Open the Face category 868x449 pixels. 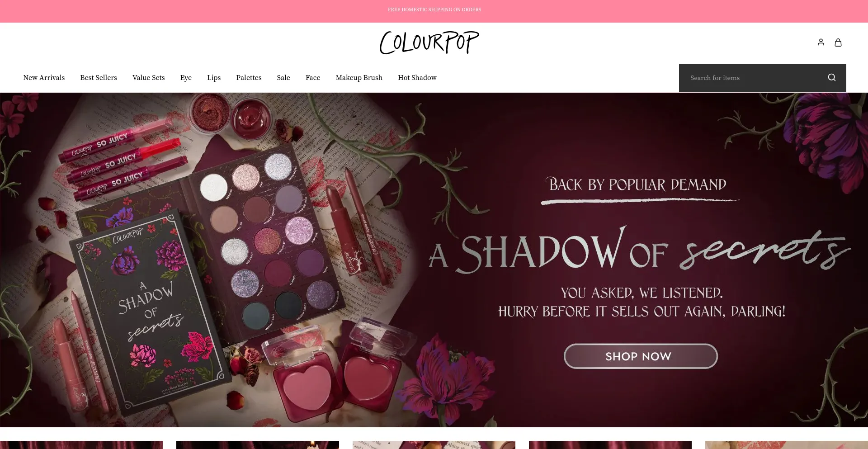313,78
